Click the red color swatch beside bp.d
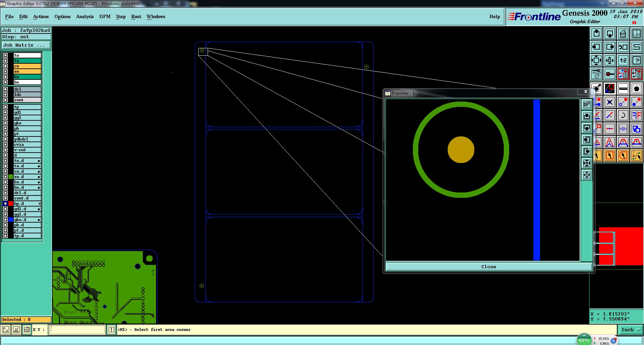This screenshot has width=644, height=345. [x=11, y=204]
